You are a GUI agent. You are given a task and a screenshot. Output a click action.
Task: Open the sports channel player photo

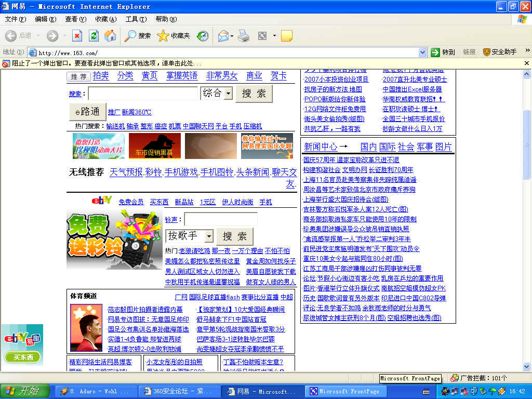click(x=86, y=328)
